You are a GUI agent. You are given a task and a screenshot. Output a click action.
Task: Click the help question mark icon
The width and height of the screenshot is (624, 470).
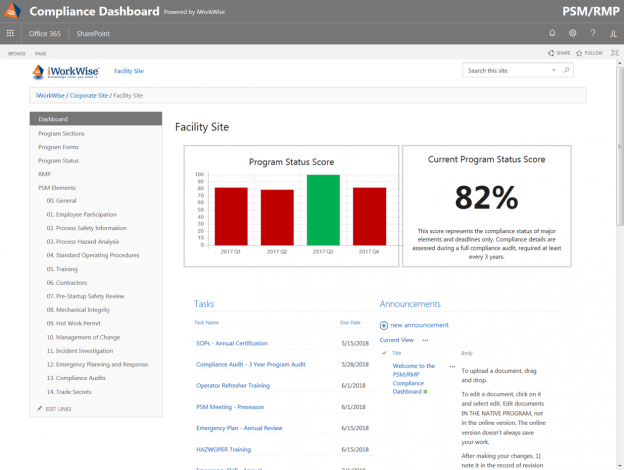coord(594,33)
